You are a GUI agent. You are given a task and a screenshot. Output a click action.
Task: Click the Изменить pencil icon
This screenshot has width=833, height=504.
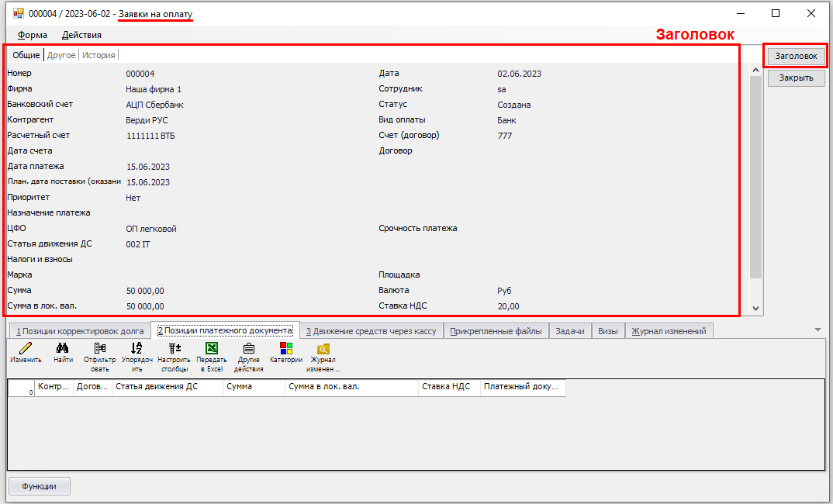tap(26, 350)
